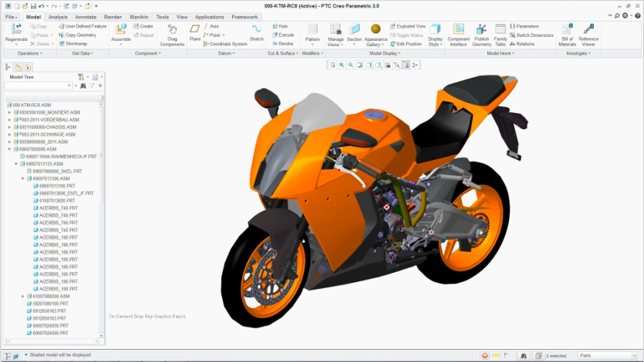The height and width of the screenshot is (362, 644).
Task: Toggle View Manager icon in graphics toolbar
Action: 387,65
